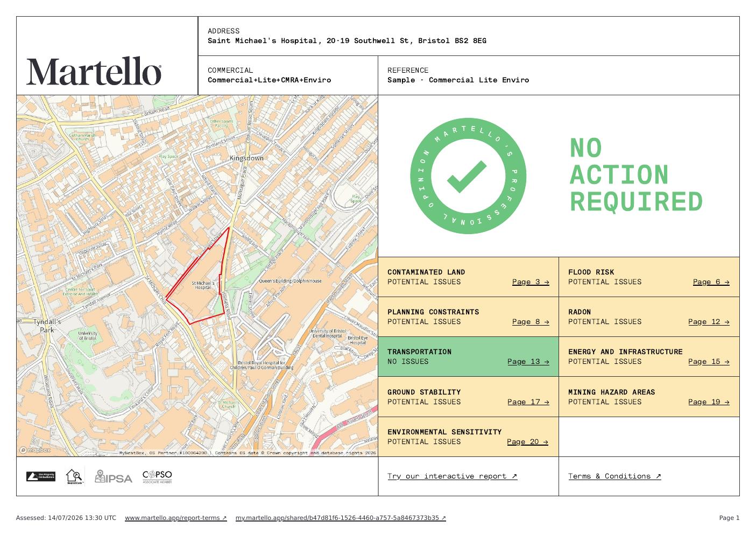Screen dimensions: 756x535
Task: Click the Assessed 14/07/2026 13:30 UTC text
Action: [66, 518]
